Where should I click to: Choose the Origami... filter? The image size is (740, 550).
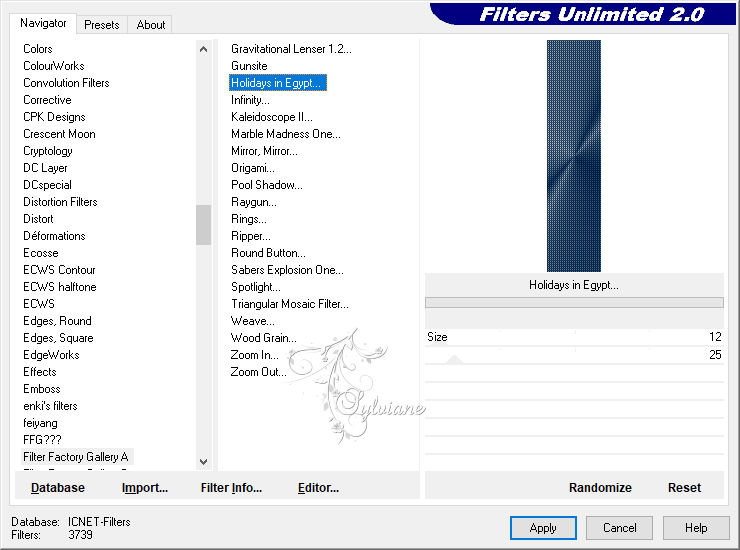[252, 168]
